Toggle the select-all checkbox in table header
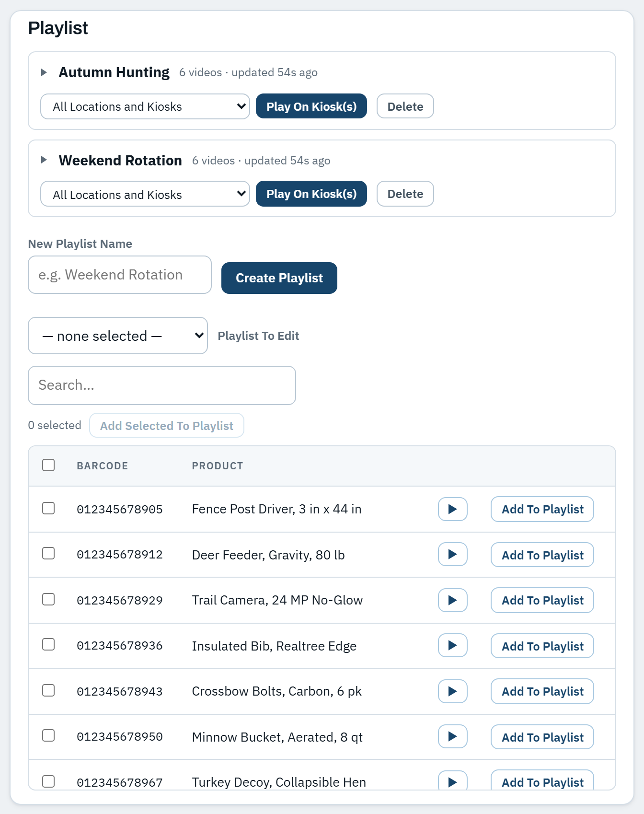Viewport: 644px width, 814px height. (x=48, y=465)
